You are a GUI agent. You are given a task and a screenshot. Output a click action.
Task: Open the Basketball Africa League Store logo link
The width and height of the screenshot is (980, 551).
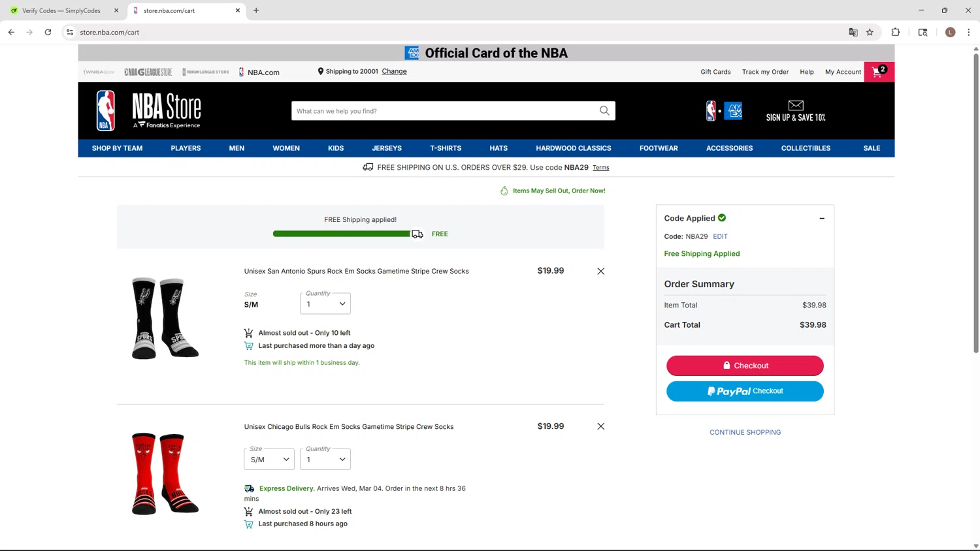tap(206, 72)
